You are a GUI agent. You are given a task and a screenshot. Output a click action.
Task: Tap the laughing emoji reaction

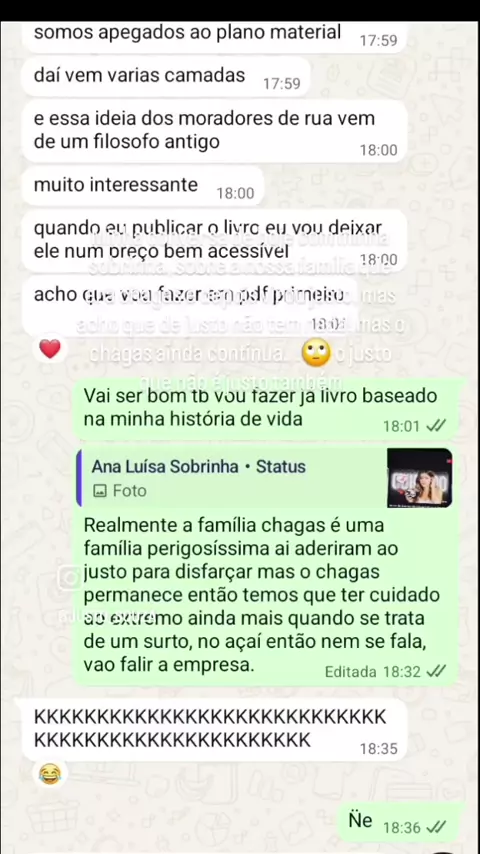50,773
